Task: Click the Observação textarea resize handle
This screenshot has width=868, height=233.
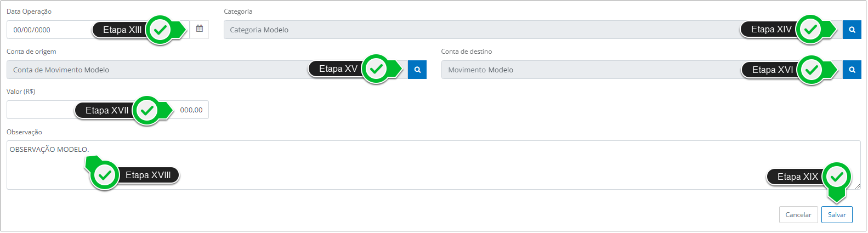Action: [857, 186]
